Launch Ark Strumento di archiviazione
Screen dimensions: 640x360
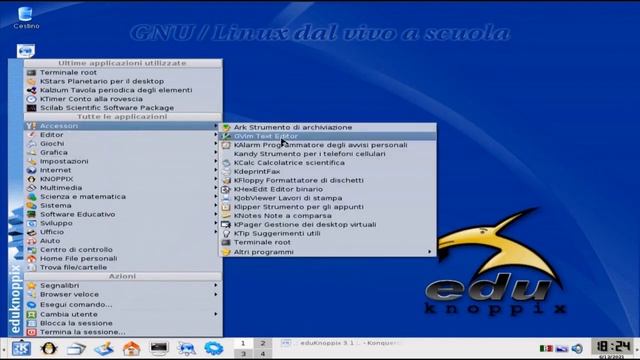click(x=328, y=128)
